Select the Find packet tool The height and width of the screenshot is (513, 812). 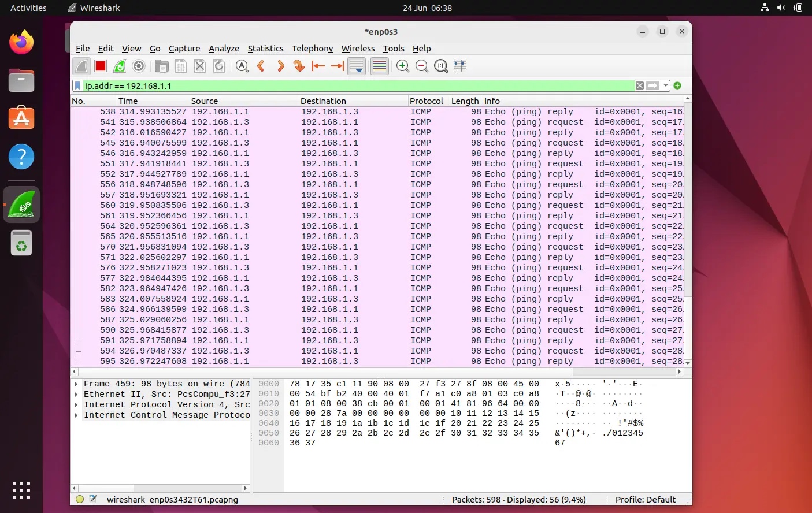242,66
